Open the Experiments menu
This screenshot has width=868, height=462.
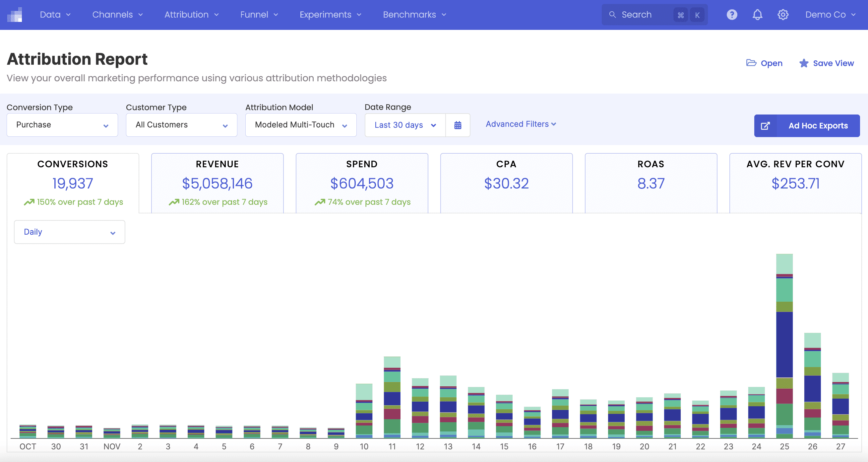click(330, 15)
